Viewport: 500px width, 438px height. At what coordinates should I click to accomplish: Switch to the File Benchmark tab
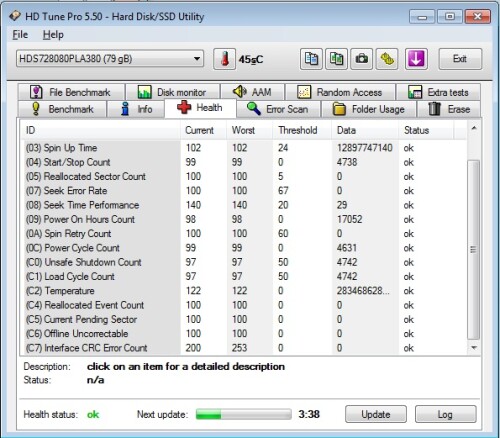(x=71, y=92)
